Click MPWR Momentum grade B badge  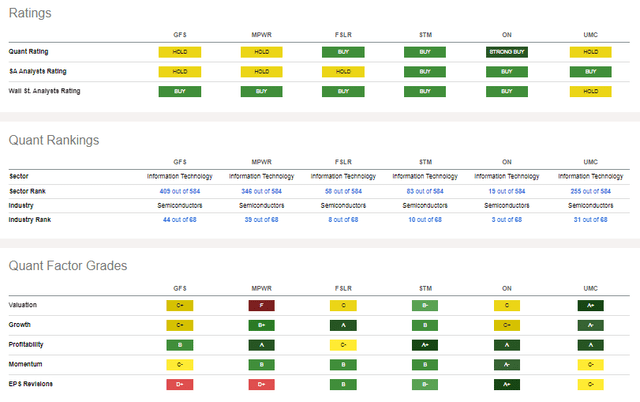(x=262, y=364)
